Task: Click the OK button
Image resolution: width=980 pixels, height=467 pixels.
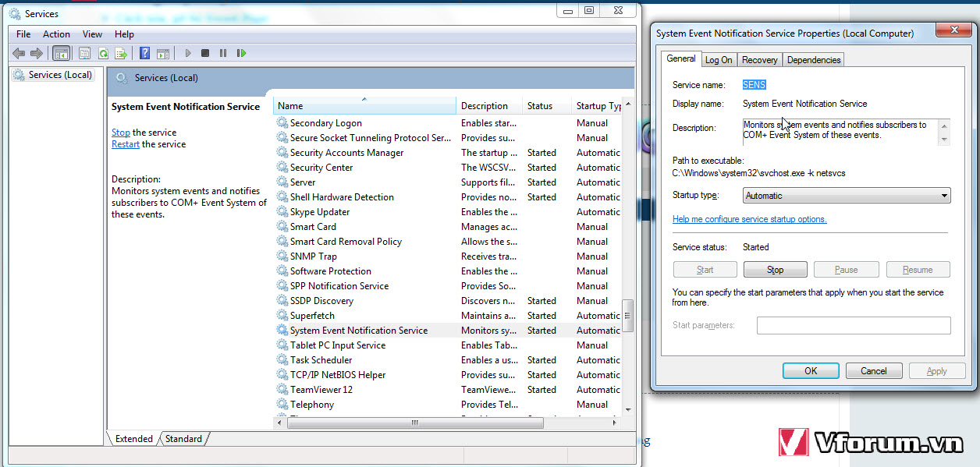Action: pyautogui.click(x=811, y=371)
